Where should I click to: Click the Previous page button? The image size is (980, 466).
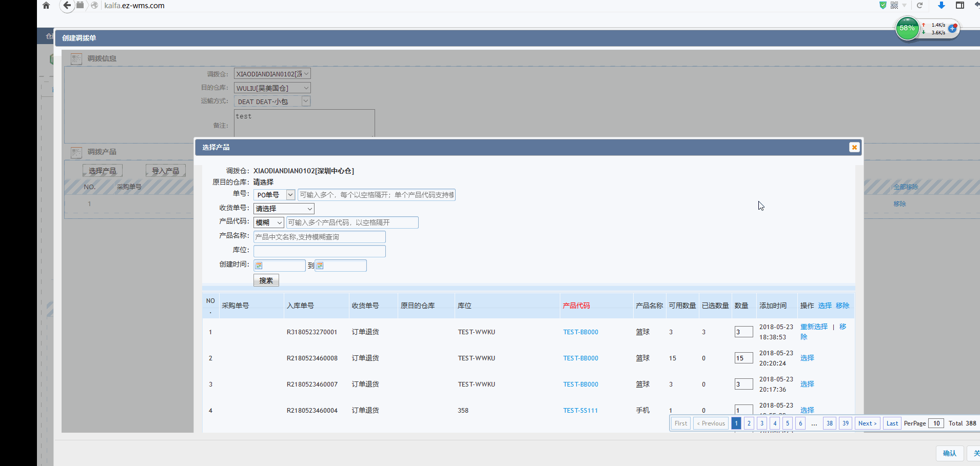click(x=711, y=423)
